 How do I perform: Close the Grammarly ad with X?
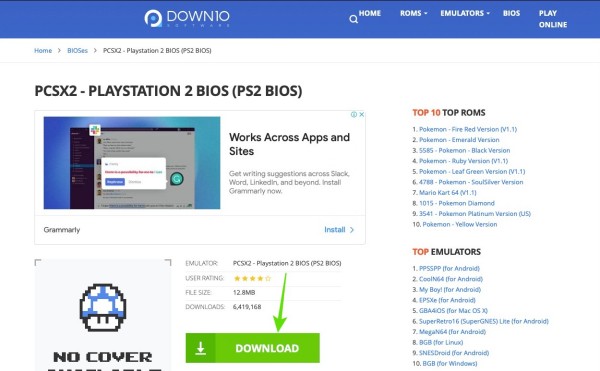click(361, 114)
